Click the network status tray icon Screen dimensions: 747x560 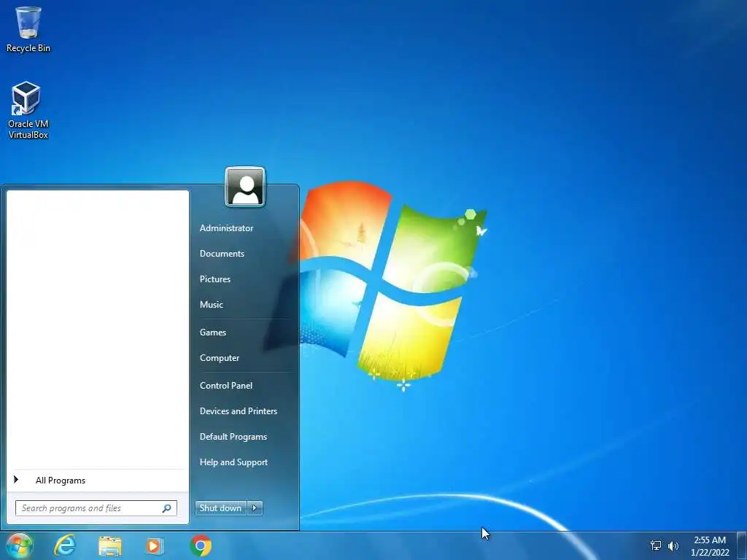click(x=656, y=545)
